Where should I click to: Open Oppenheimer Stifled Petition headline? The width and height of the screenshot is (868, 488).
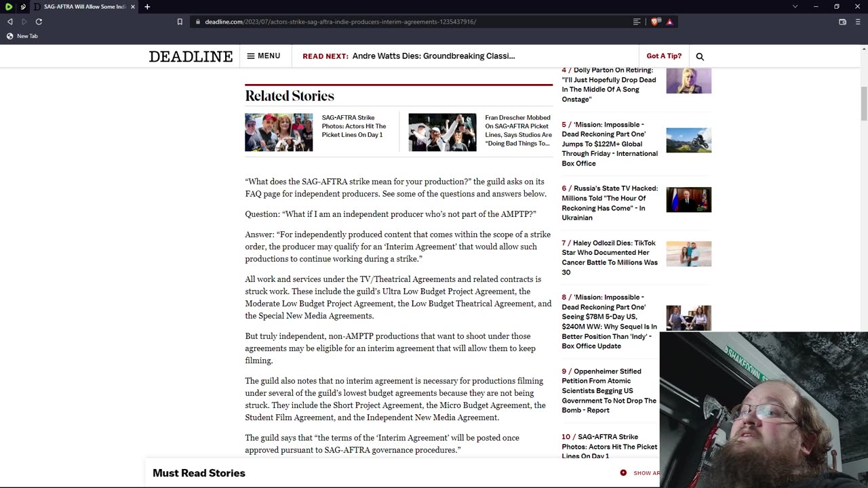pos(609,390)
